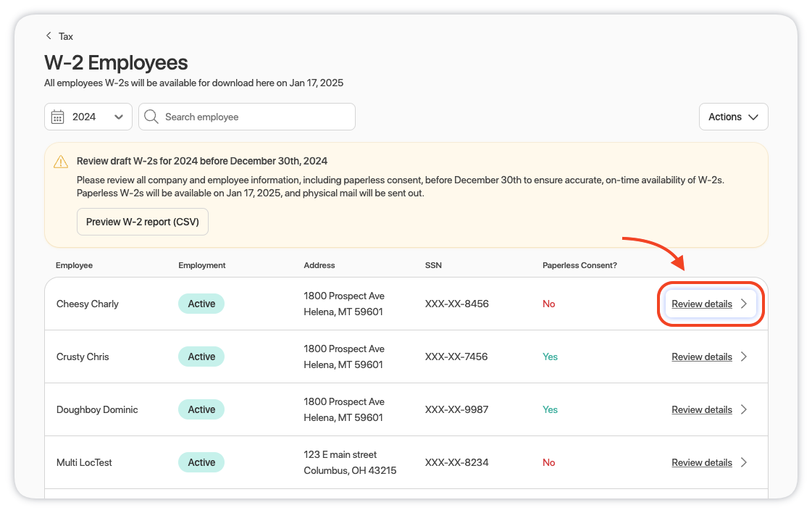Click the Paperless Consent? column header
Screen dimensions: 812x513
579,265
